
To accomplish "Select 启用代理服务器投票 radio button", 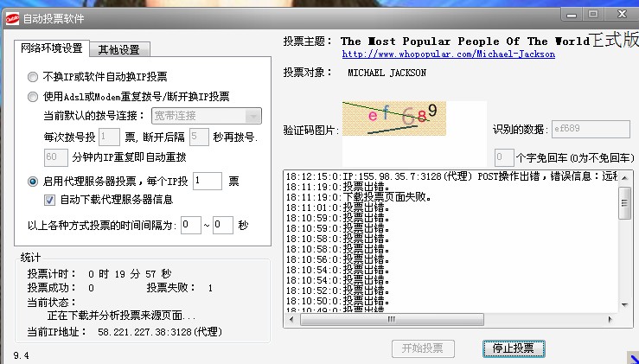I will click(x=33, y=182).
